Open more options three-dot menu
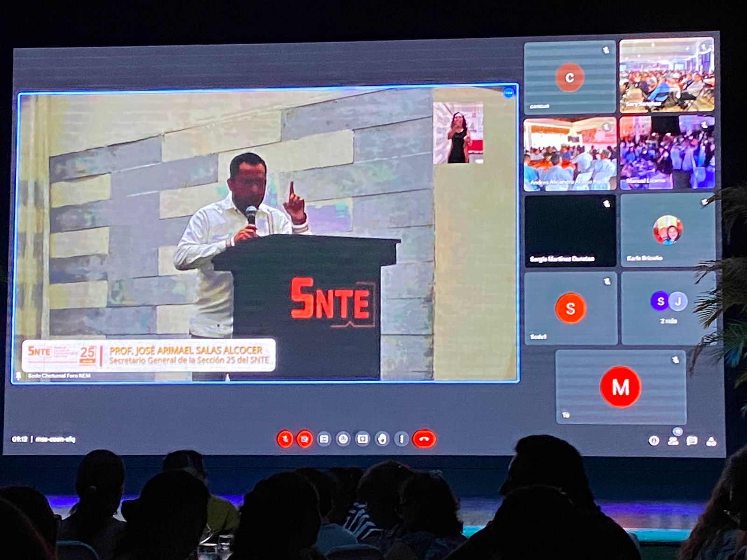747x560 pixels. 402,439
